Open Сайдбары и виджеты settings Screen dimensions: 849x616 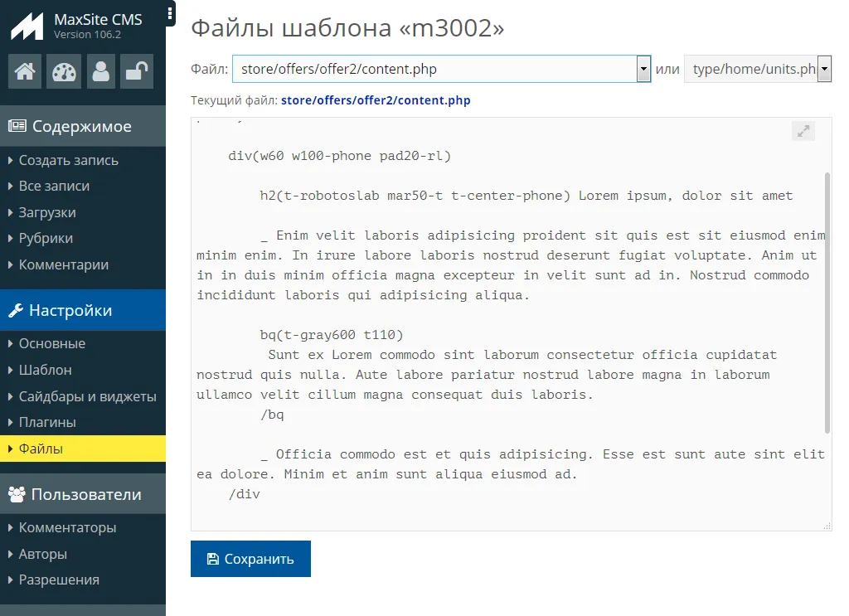click(x=87, y=396)
